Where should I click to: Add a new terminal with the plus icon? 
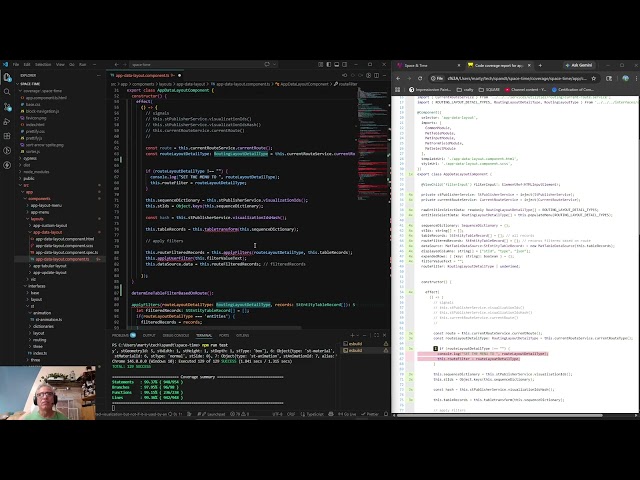(352, 336)
